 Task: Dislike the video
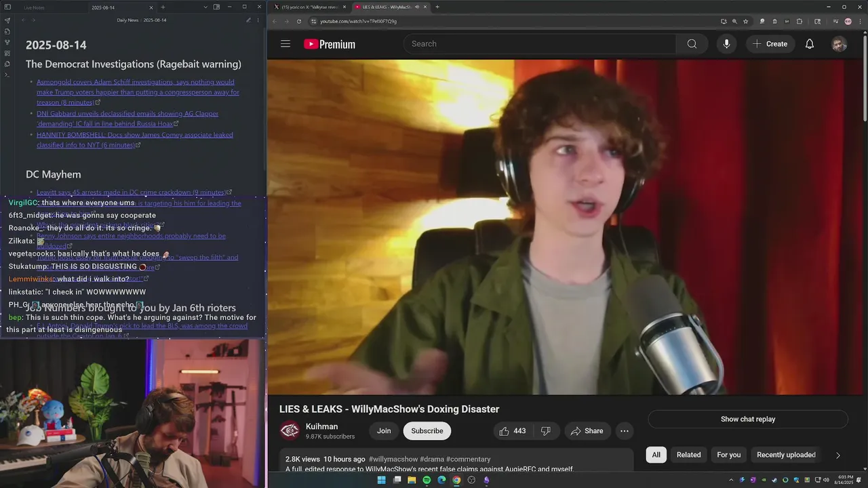point(545,431)
